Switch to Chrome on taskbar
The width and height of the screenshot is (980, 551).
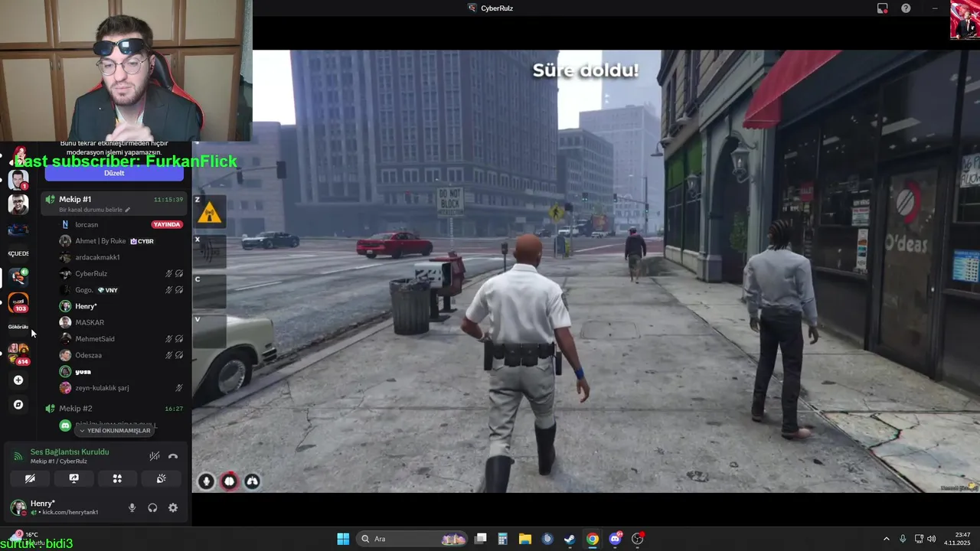pyautogui.click(x=592, y=539)
